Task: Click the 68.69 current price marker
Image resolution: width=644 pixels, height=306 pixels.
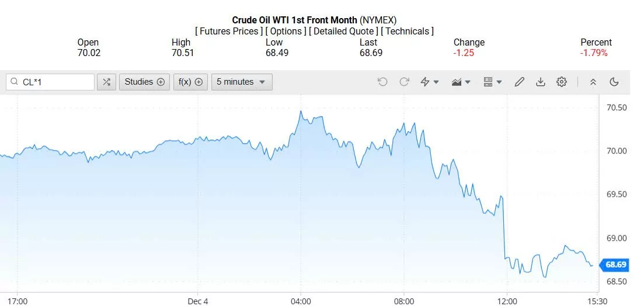Action: click(615, 265)
